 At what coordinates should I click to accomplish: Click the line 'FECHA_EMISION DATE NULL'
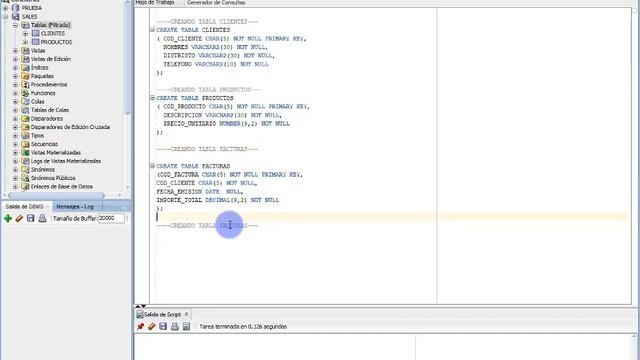coord(200,191)
